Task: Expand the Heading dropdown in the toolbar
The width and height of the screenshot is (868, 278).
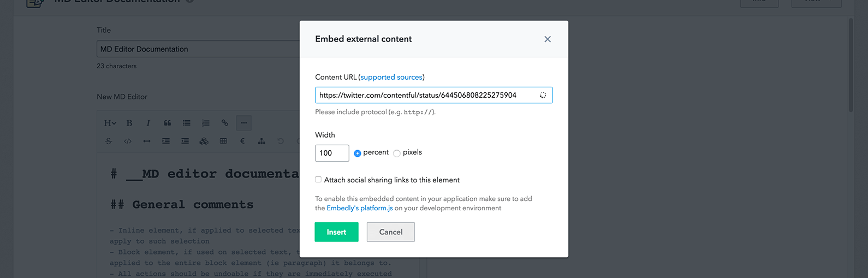Action: 110,123
